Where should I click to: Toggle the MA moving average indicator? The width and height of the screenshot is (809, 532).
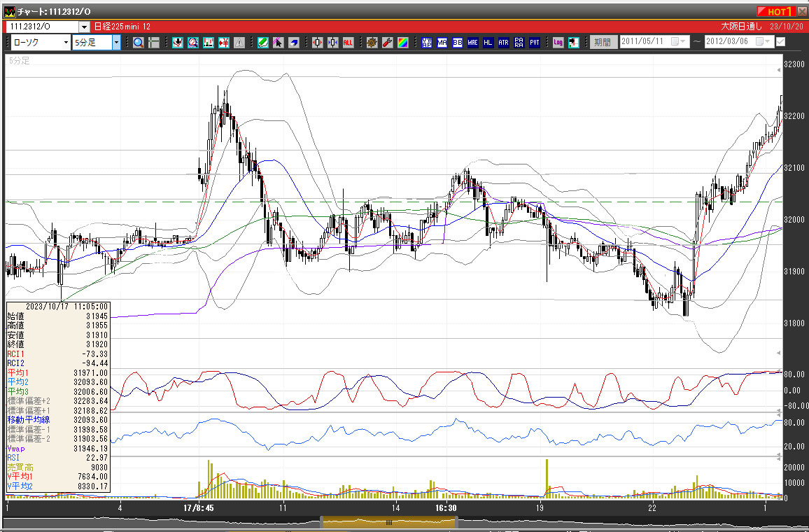point(442,43)
